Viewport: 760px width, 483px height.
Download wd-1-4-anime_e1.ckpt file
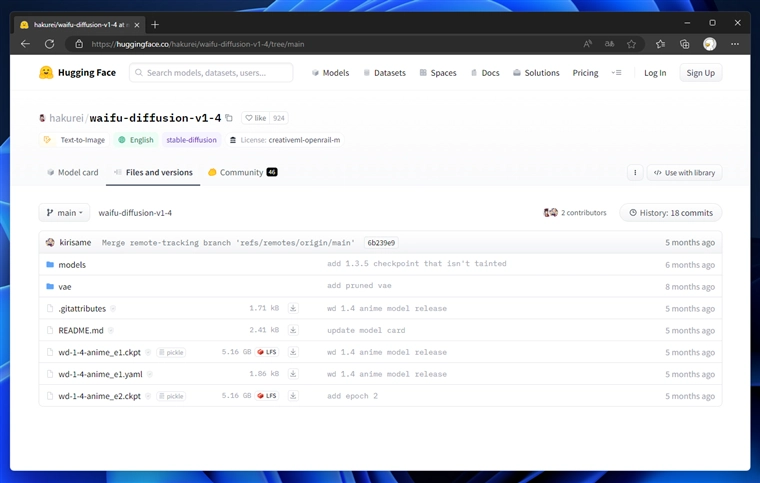point(293,352)
